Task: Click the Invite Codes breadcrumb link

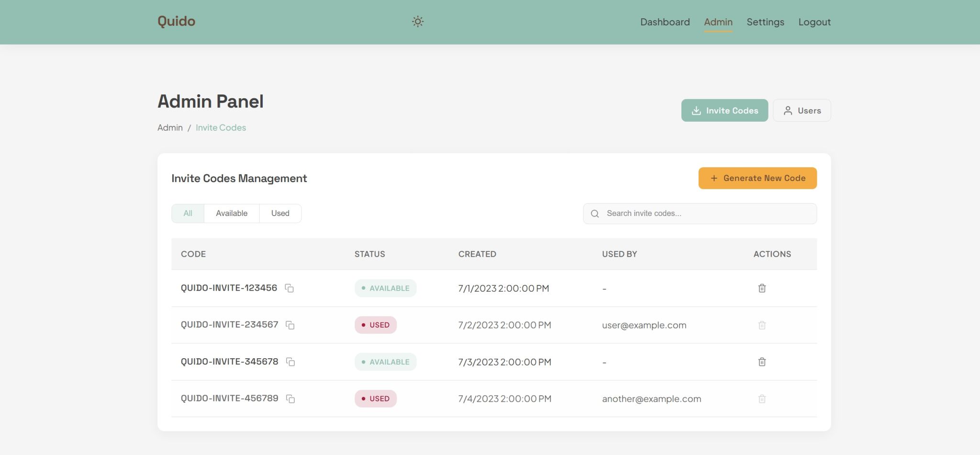Action: 221,127
